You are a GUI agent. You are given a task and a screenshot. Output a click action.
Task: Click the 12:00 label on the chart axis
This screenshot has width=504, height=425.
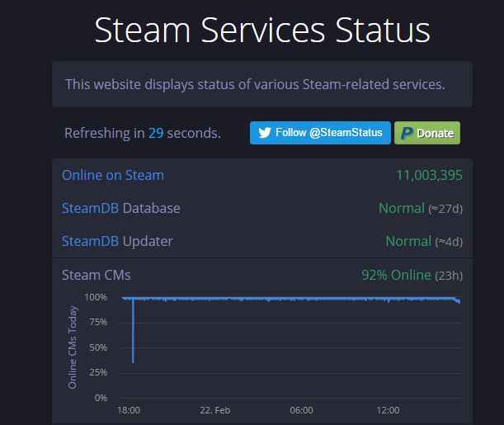click(x=388, y=410)
